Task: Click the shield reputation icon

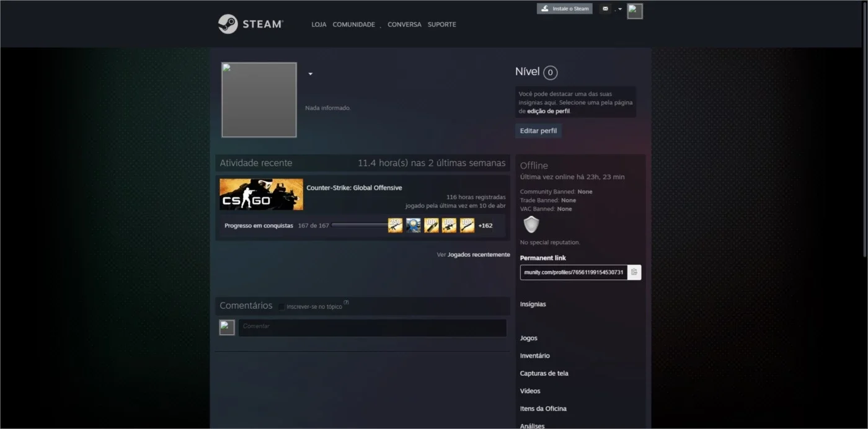Action: [x=531, y=224]
